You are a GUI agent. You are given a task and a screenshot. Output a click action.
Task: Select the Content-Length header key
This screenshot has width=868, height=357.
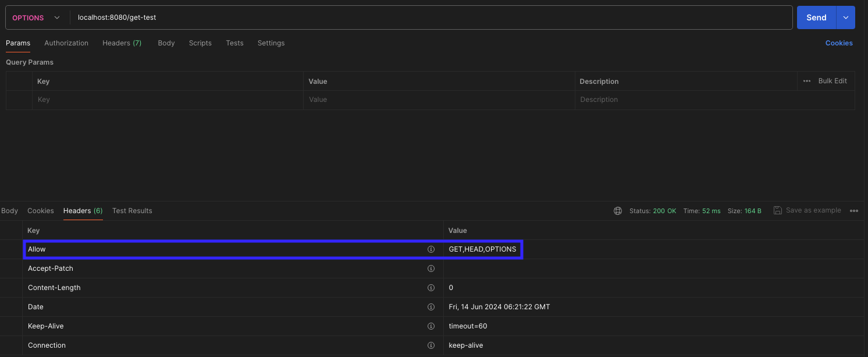54,288
